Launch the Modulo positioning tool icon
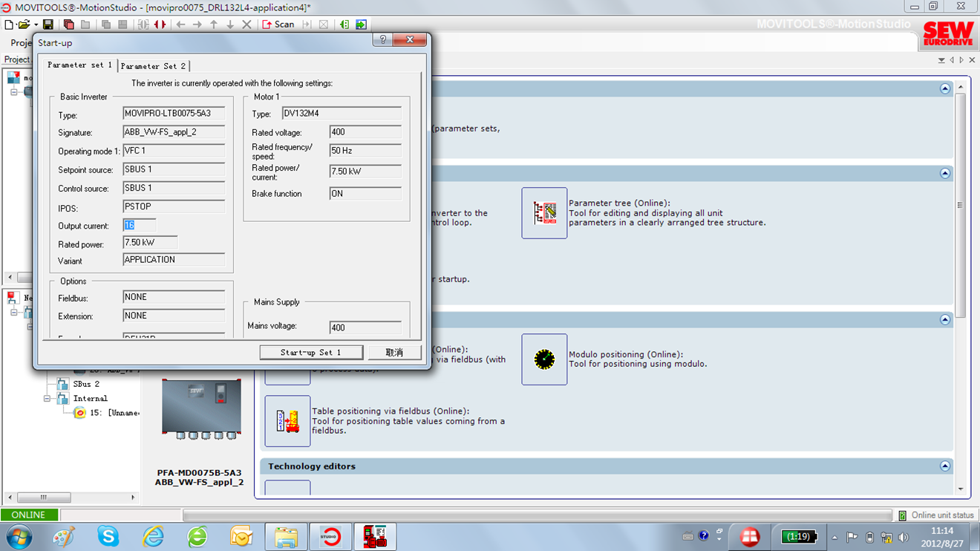Screen dimensions: 980x551 [x=544, y=359]
